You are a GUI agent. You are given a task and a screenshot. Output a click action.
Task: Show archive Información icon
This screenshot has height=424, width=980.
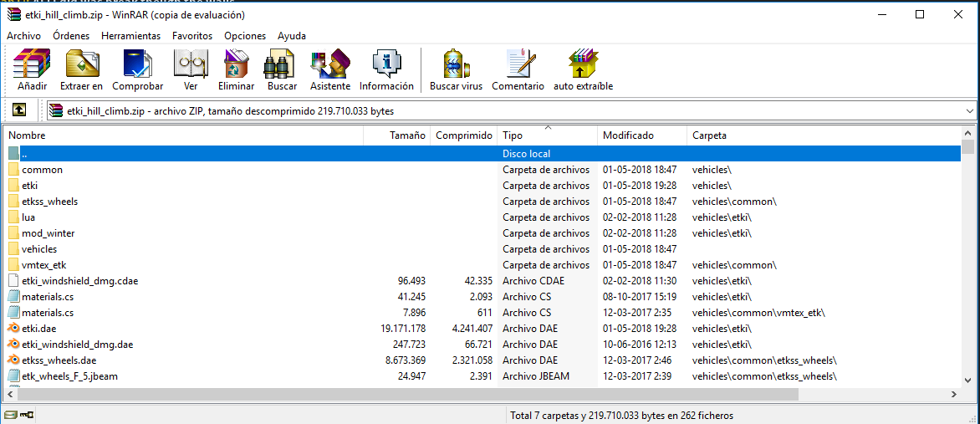click(386, 64)
